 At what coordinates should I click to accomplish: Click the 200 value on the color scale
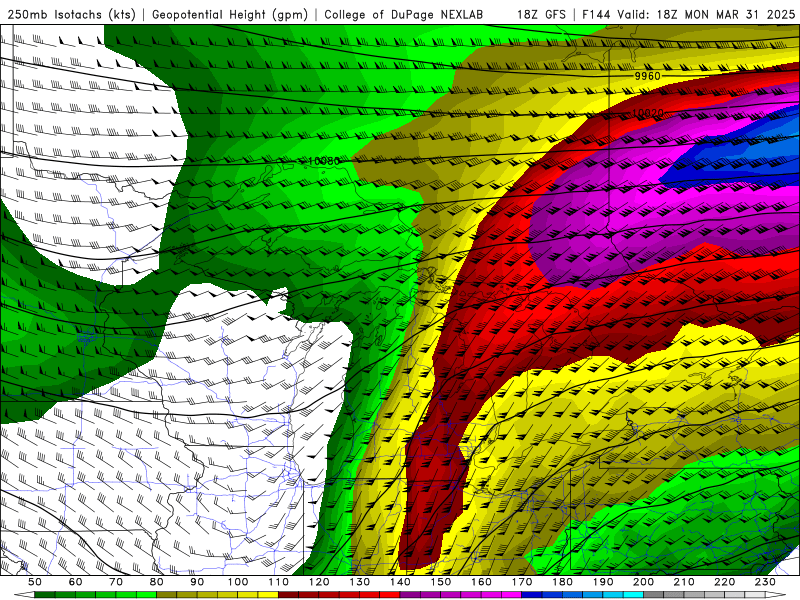pyautogui.click(x=643, y=582)
